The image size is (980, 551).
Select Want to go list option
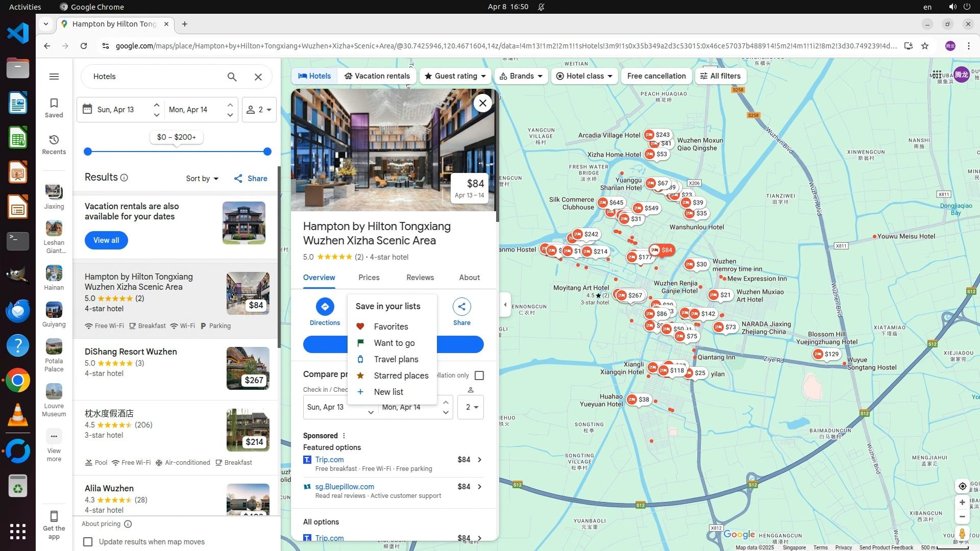pyautogui.click(x=394, y=343)
